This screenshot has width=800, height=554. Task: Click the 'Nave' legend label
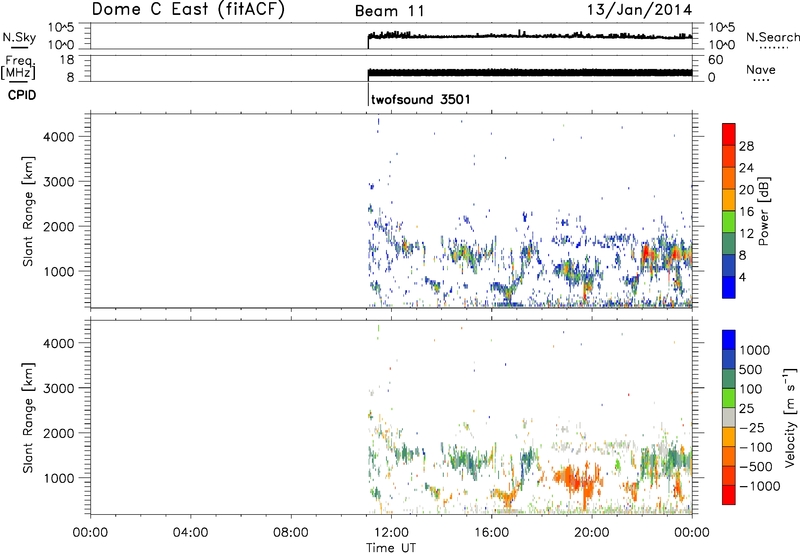point(761,69)
